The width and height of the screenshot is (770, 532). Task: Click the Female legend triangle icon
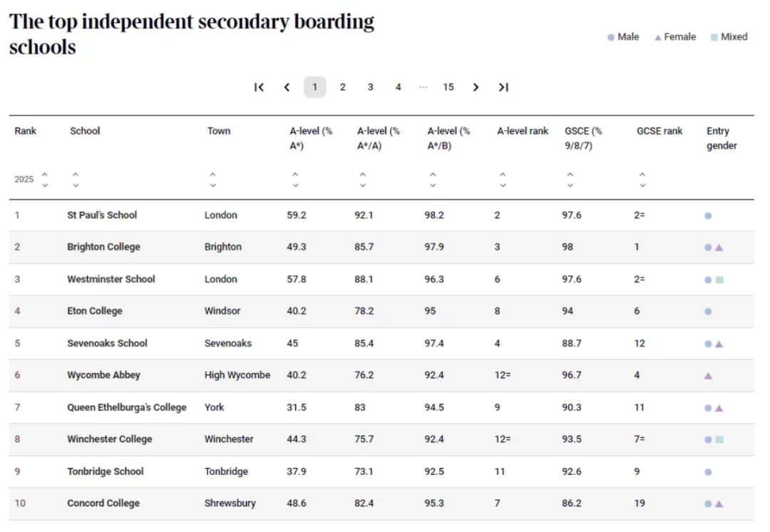(658, 37)
